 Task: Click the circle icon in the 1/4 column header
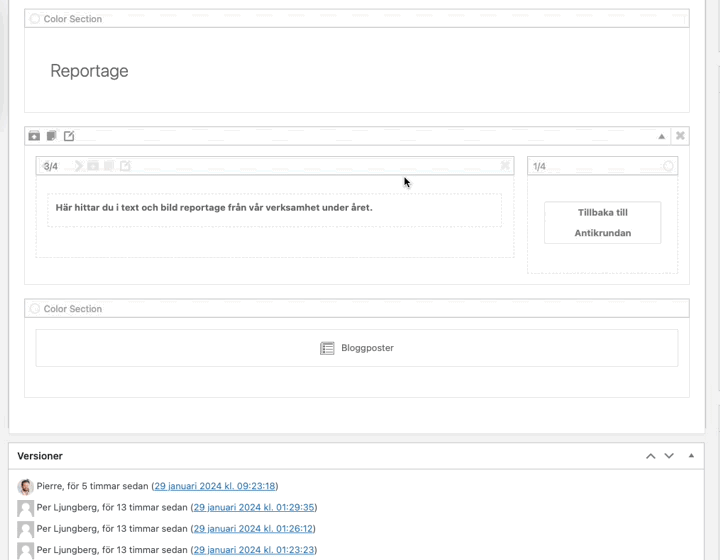pos(668,166)
